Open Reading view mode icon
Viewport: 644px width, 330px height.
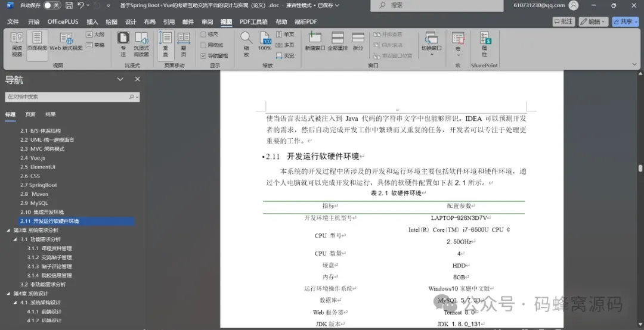[x=17, y=38]
